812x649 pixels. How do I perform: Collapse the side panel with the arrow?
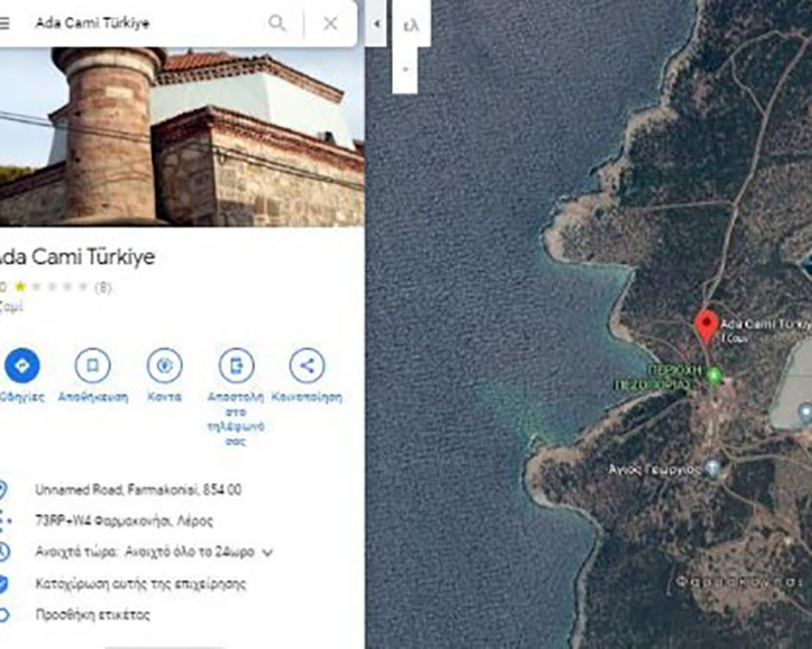click(x=376, y=23)
